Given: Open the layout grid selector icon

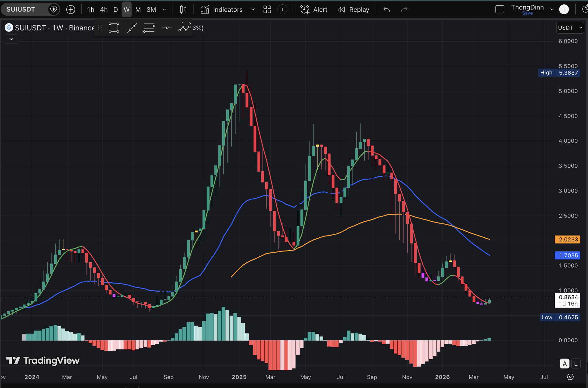Looking at the screenshot, I should (267, 9).
